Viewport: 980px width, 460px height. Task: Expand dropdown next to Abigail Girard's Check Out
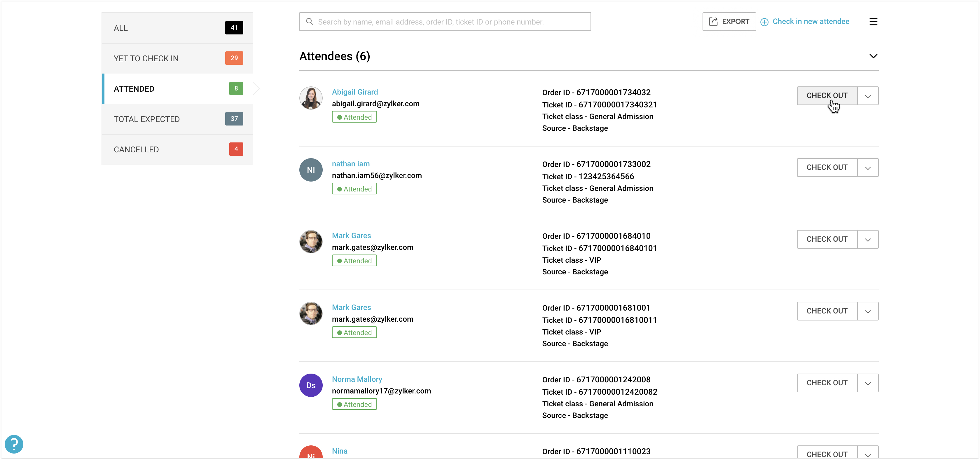(868, 96)
